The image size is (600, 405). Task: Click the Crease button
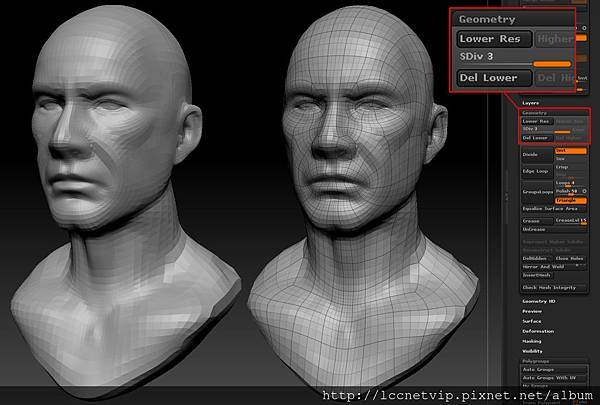point(537,221)
